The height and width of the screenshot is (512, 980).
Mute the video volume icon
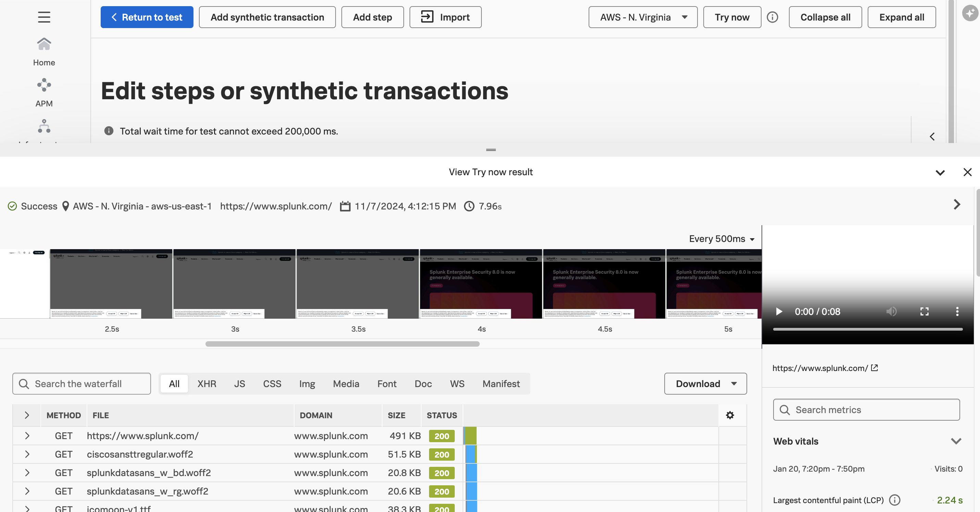[891, 312]
